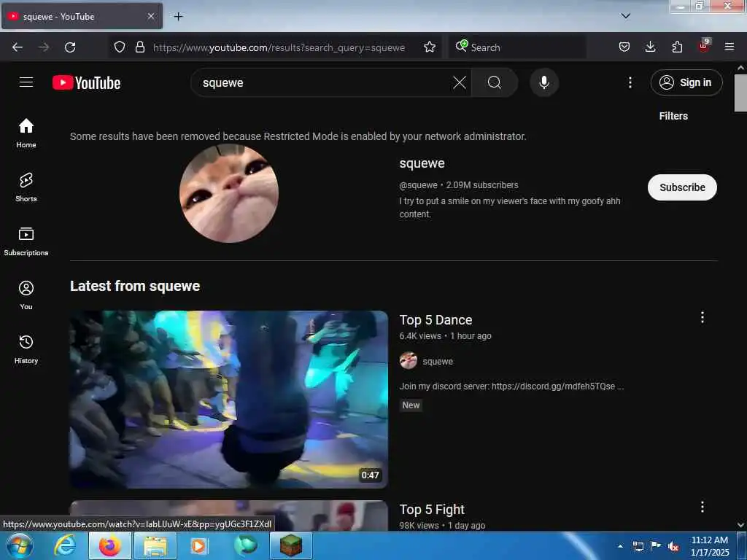Click muted volume tray icon

(673, 546)
